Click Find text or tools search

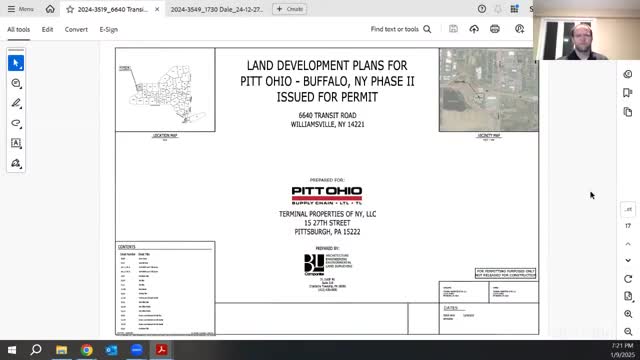(401, 29)
